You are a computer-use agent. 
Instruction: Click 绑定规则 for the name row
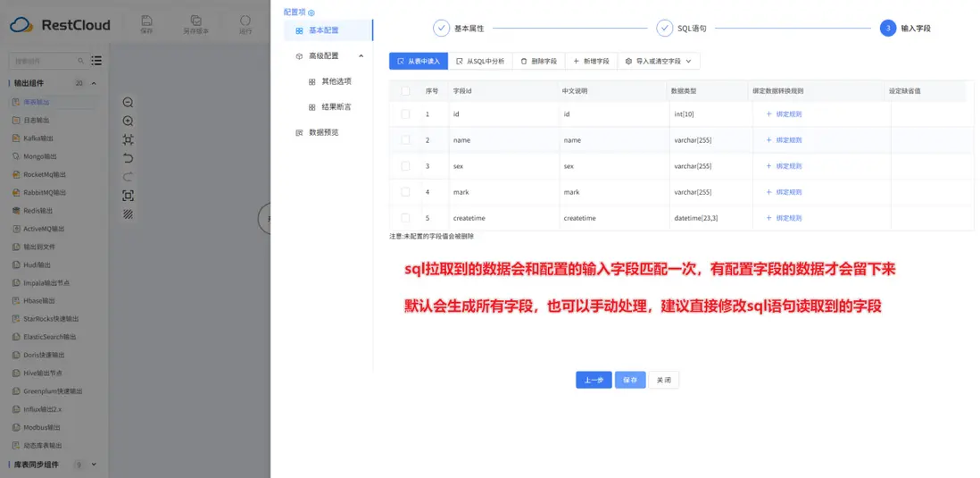[784, 140]
